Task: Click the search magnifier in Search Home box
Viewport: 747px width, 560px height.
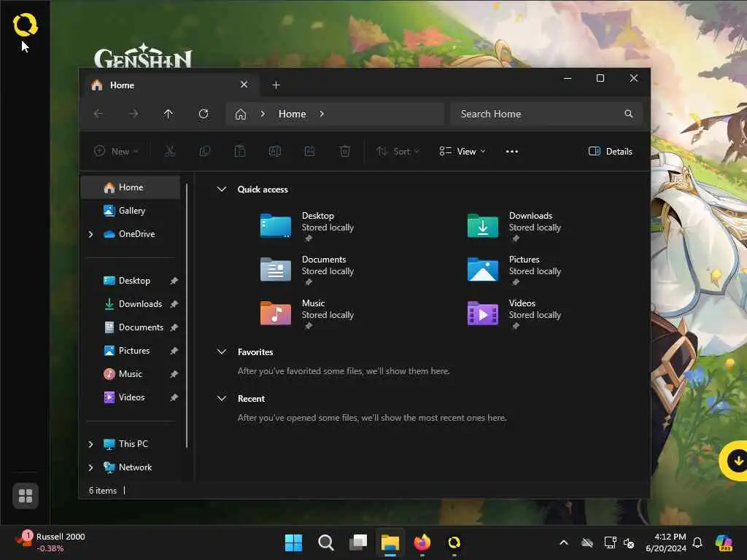Action: pos(628,114)
